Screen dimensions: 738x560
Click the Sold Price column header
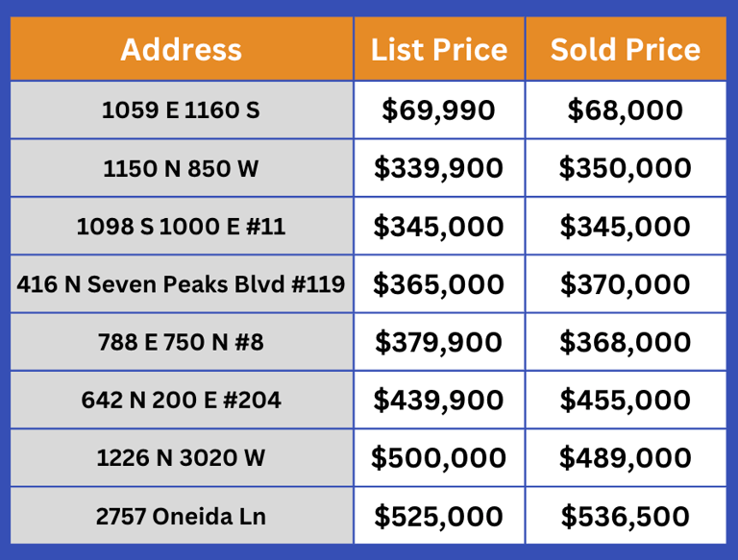[626, 49]
